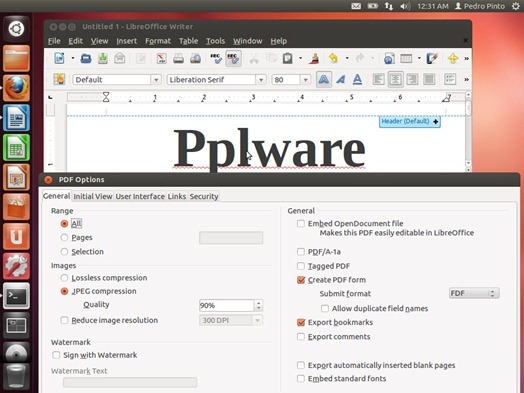Enable Reduce image resolution checkbox
The image size is (524, 393).
click(x=64, y=320)
